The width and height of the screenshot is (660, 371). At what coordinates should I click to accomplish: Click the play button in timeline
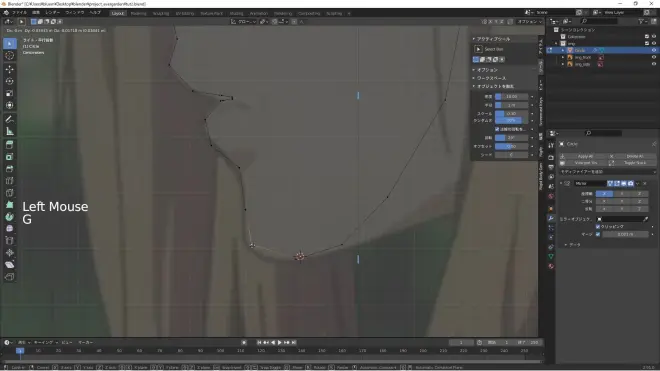tap(279, 342)
